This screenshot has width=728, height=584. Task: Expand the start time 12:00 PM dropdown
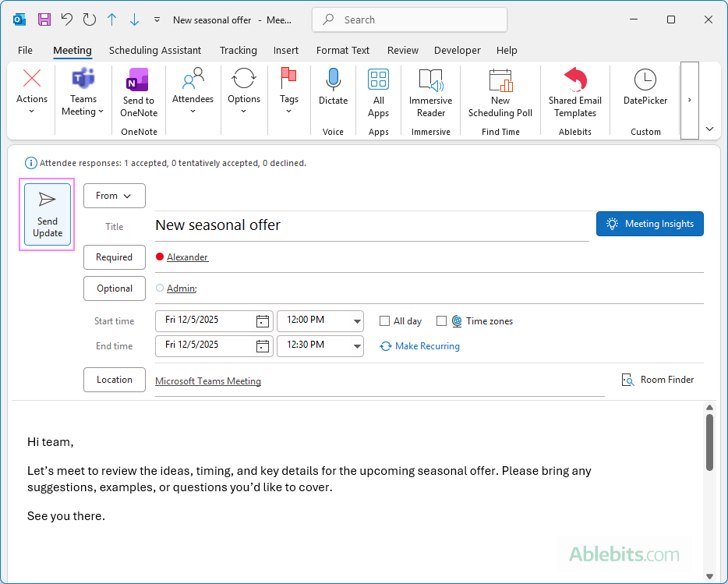(x=358, y=320)
